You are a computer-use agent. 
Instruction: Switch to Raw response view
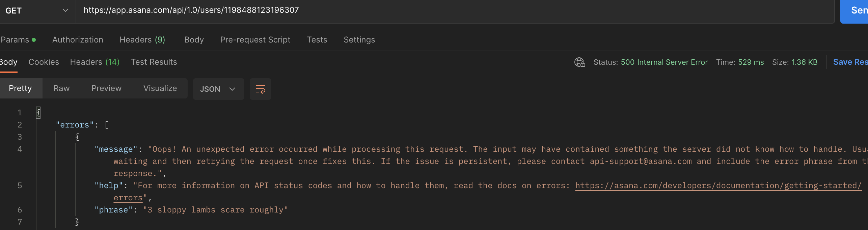[x=61, y=88]
